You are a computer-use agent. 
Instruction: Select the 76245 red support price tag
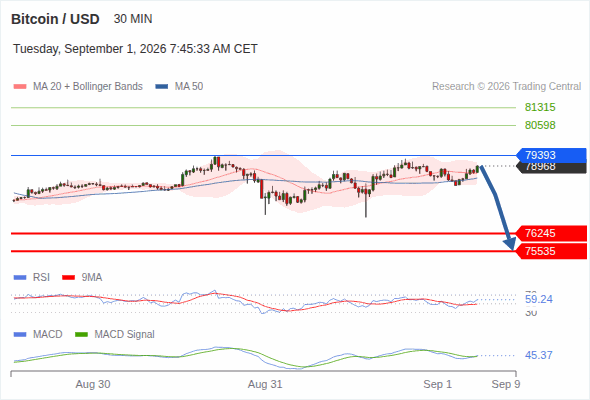[551, 233]
